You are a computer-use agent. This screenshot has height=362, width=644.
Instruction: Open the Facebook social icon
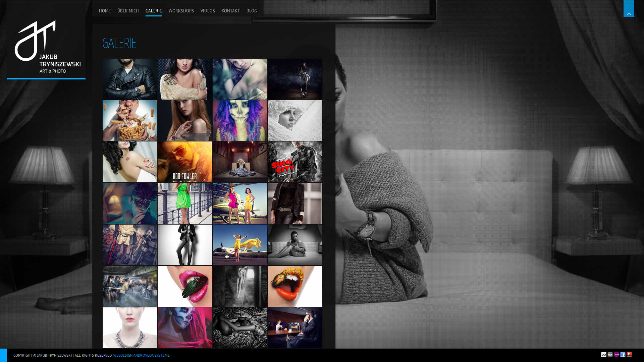coord(623,355)
